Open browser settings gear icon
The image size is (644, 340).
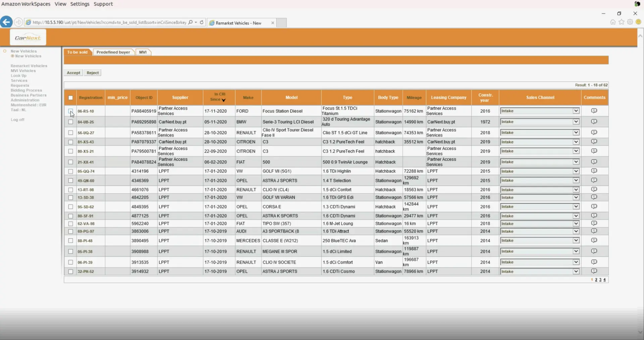pyautogui.click(x=630, y=22)
